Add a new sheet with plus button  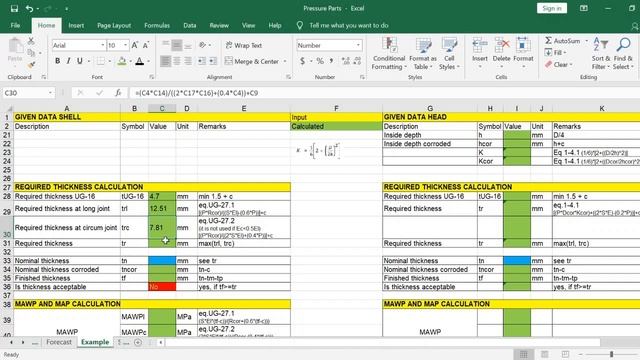click(138, 342)
